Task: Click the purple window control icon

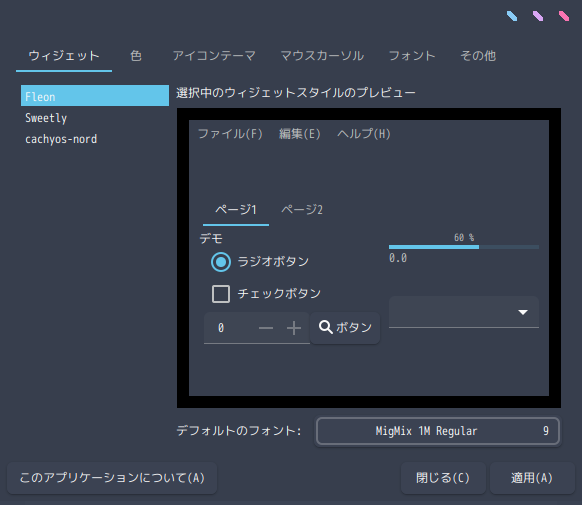Action: [x=538, y=16]
